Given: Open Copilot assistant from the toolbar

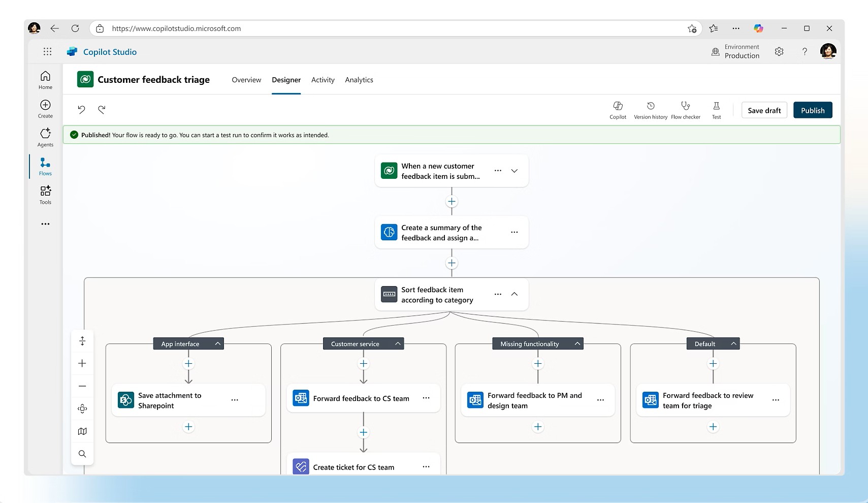Looking at the screenshot, I should coord(618,110).
